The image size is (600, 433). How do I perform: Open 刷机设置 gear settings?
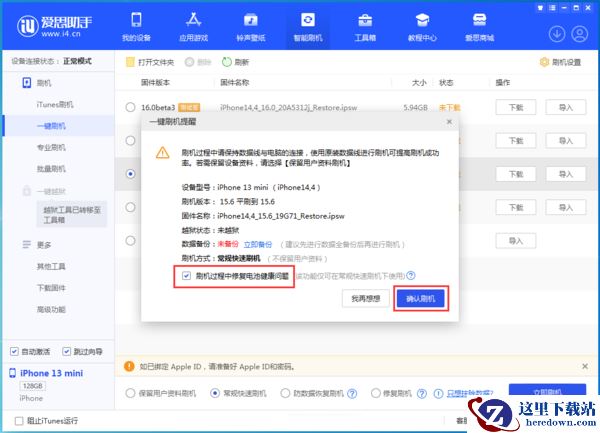[561, 62]
